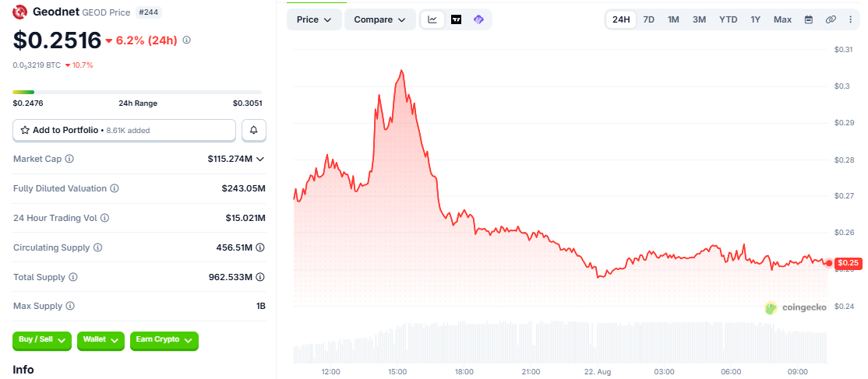
Task: Click the Geodnet coin logo icon
Action: click(x=20, y=11)
